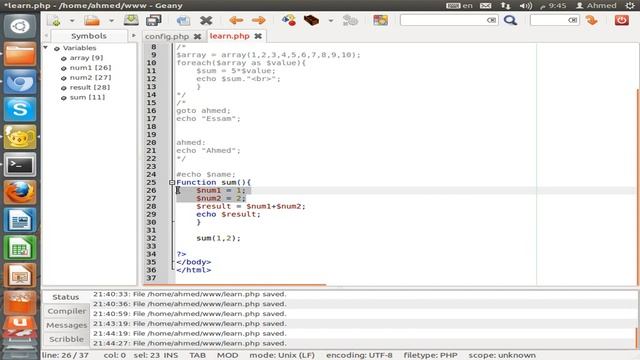Open Skype from the launcher
This screenshot has height=360, width=640.
20,109
